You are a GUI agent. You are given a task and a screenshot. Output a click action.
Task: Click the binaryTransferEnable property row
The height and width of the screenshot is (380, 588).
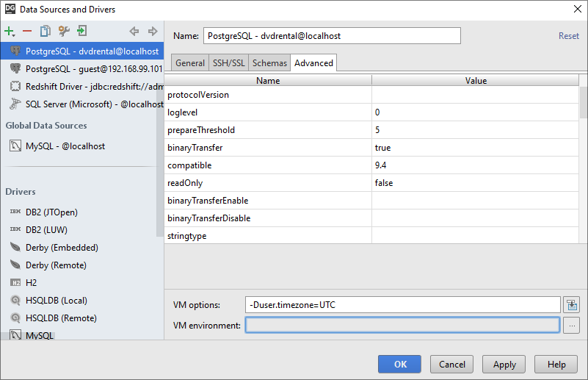(371, 201)
